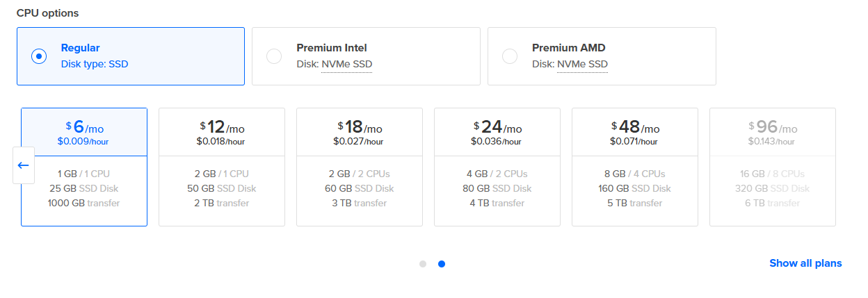Click the 160 GB SSD Disk text
Viewport: 868px width, 298px height.
[634, 188]
